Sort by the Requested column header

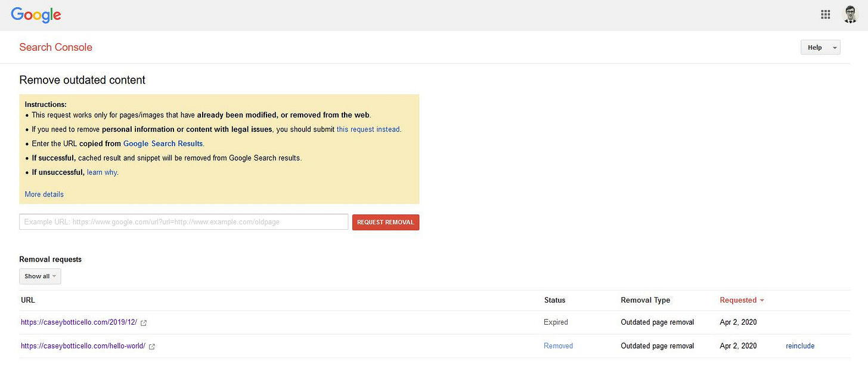click(741, 300)
